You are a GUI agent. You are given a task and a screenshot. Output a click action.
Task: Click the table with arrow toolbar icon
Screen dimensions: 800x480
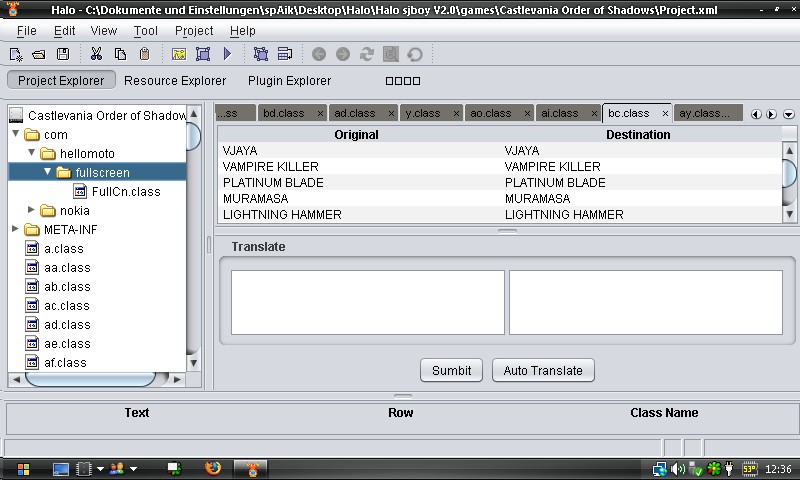click(x=285, y=54)
